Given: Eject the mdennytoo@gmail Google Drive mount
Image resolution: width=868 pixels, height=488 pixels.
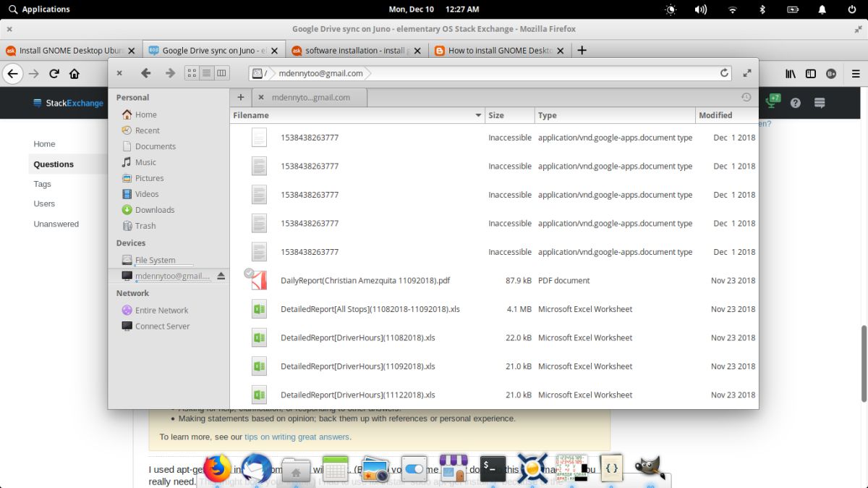Looking at the screenshot, I should pyautogui.click(x=221, y=276).
